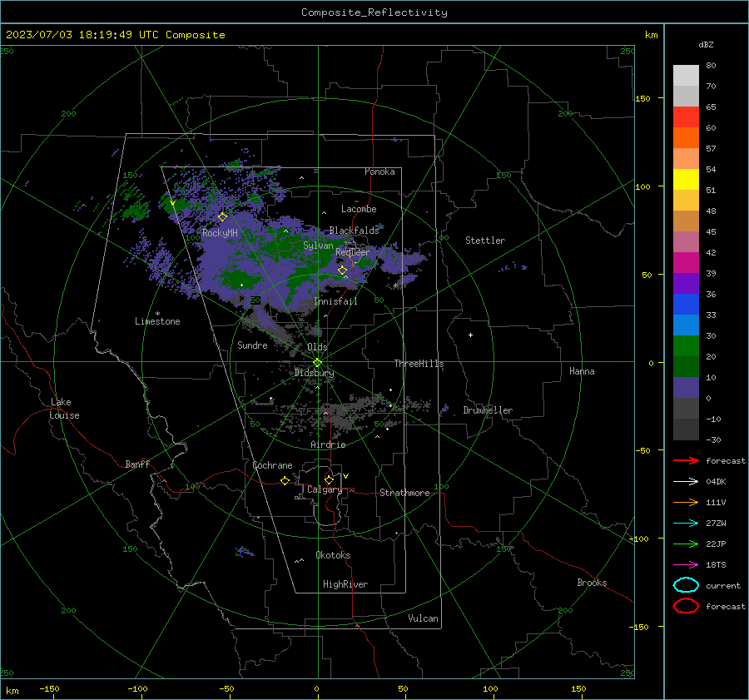
Task: Pick the indigo swatch between 10 and 0 dBZ
Action: (686, 388)
